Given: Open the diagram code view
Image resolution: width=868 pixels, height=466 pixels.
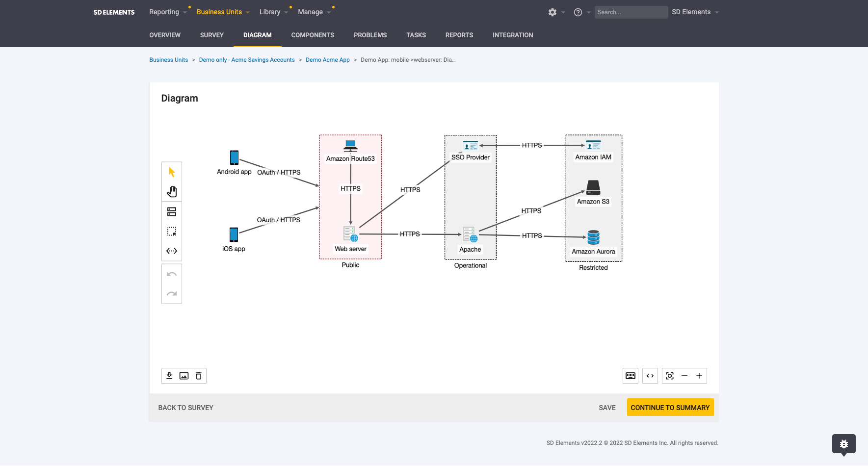Looking at the screenshot, I should [650, 376].
